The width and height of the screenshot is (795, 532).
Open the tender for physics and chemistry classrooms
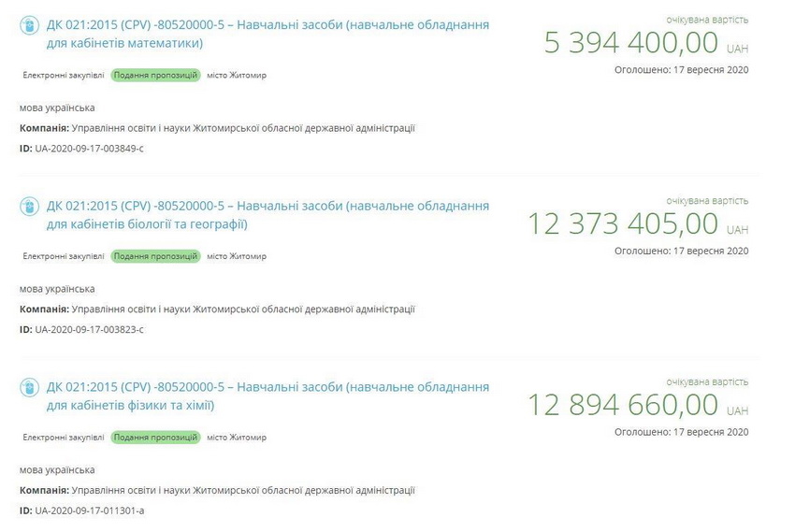267,396
